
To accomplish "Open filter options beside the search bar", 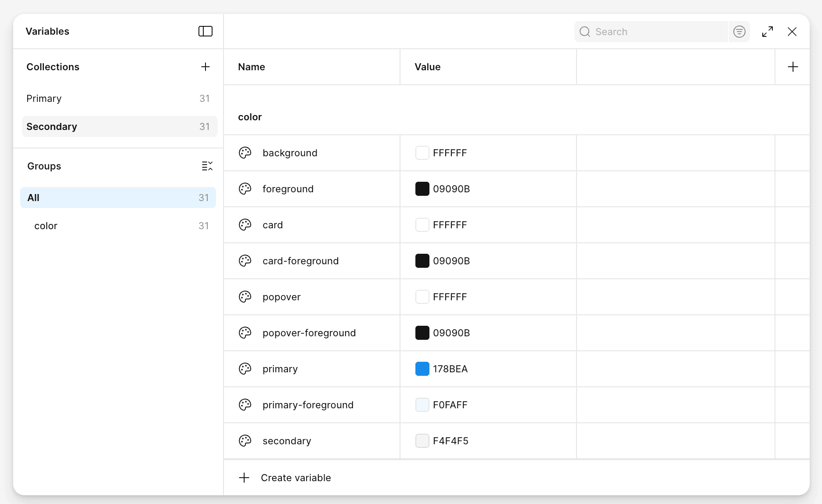I will click(739, 32).
